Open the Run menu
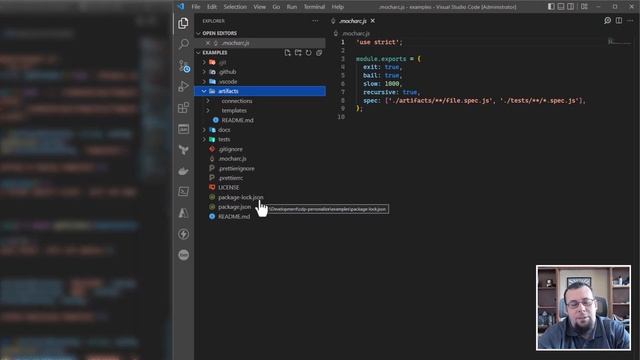Screen dimensions: 640x360 click(291, 7)
